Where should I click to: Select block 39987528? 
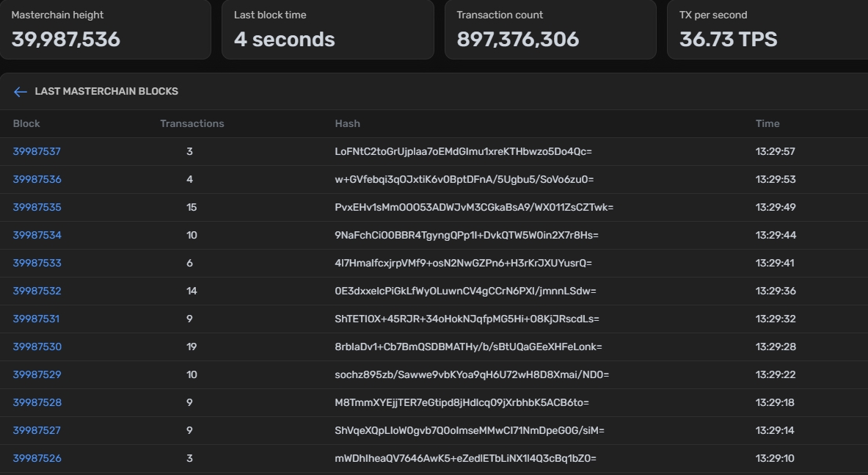[37, 403]
